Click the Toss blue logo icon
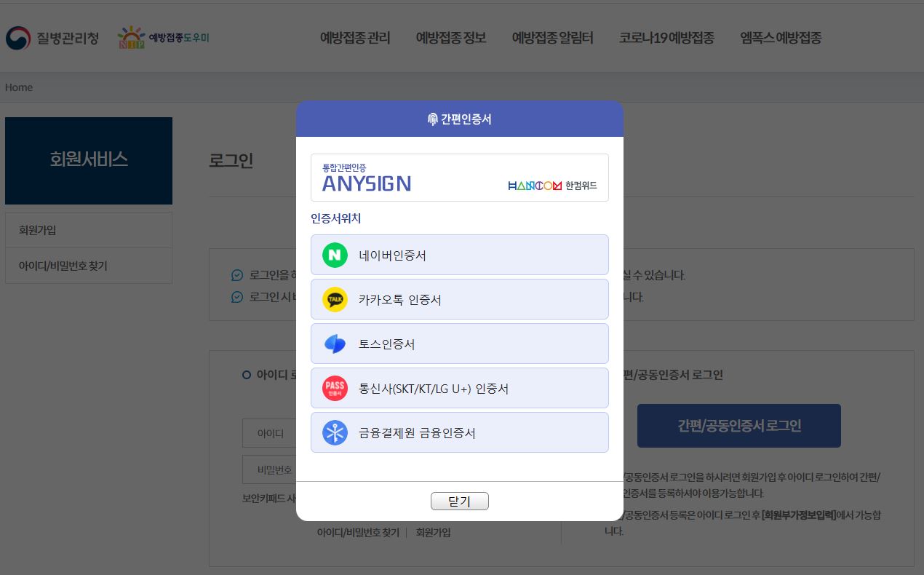The height and width of the screenshot is (575, 924). 335,344
